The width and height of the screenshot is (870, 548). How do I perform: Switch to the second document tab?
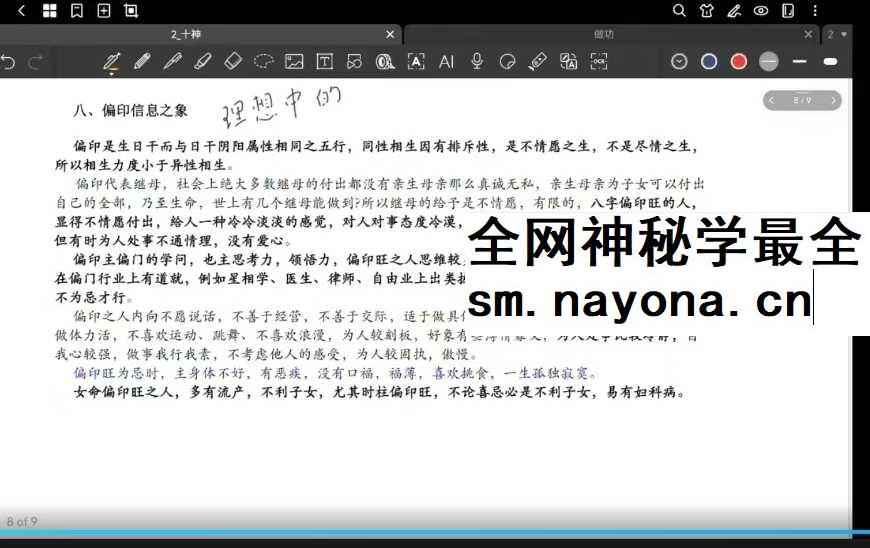604,34
